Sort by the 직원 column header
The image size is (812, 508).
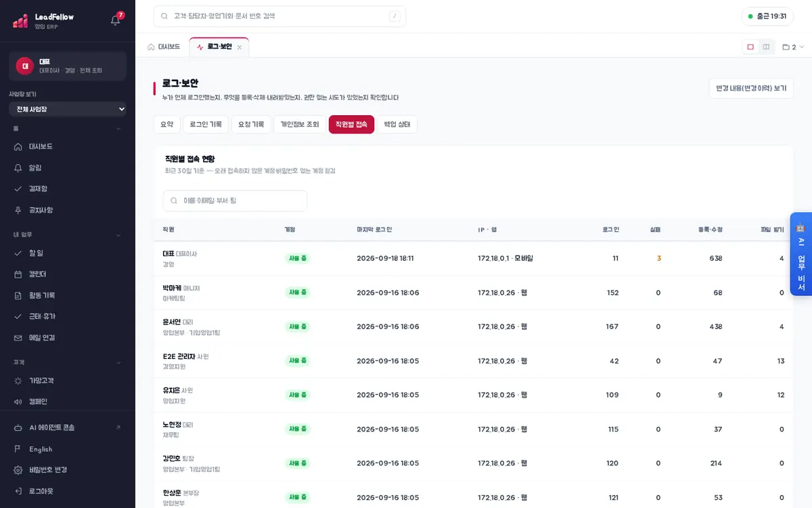tap(168, 230)
